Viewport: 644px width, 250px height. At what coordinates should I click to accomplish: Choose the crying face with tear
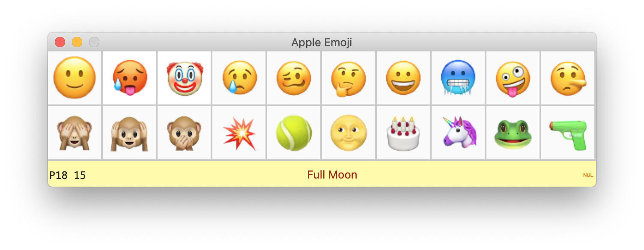[239, 78]
